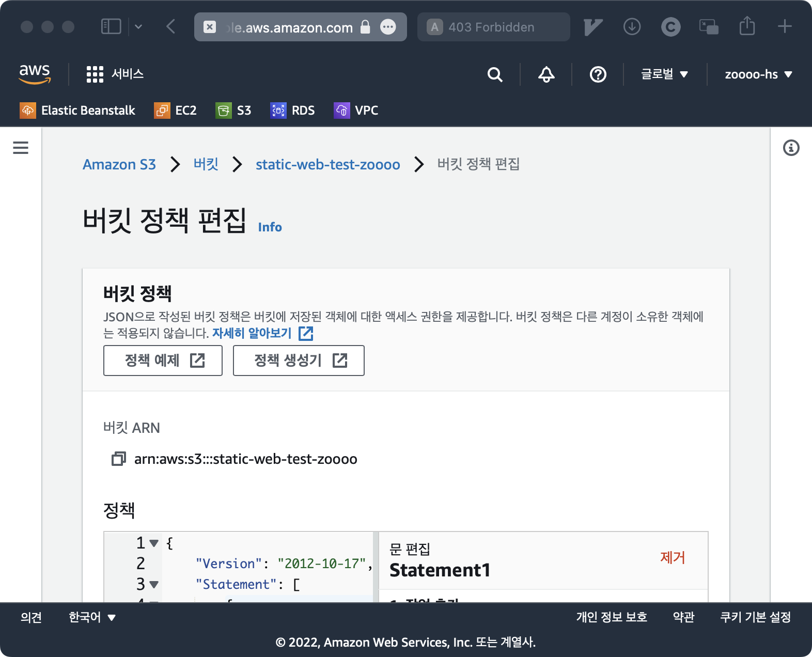The image size is (812, 657).
Task: Go back with the Safari back arrow
Action: pos(171,26)
